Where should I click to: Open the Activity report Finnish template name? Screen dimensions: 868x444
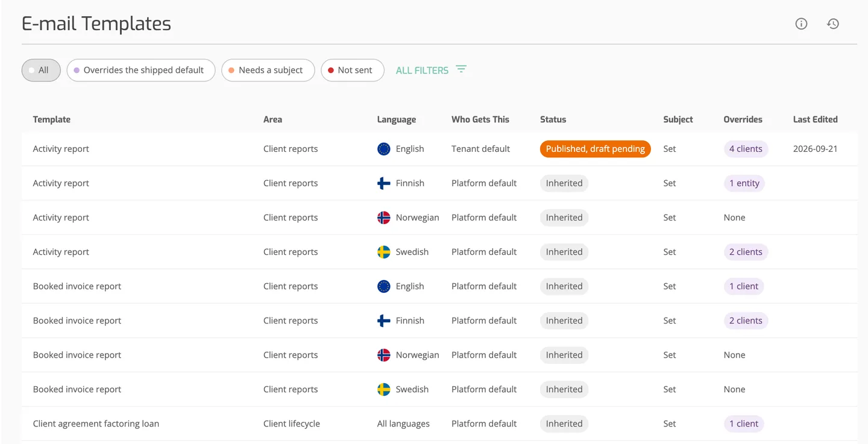61,183
